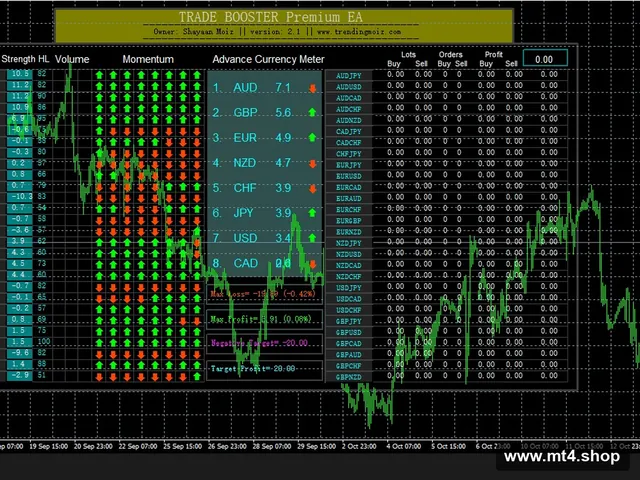This screenshot has height=480, width=640.
Task: Click the 5. CHF 3.9 meter row
Action: click(264, 188)
